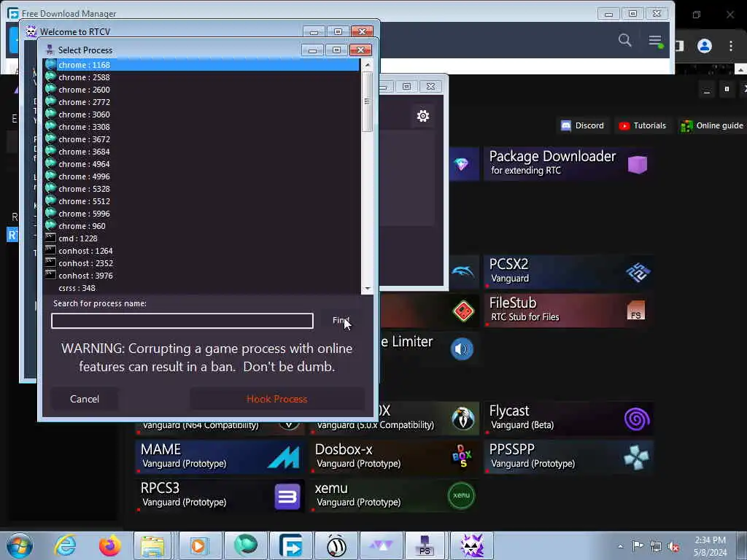The width and height of the screenshot is (747, 560).
Task: Select process chrome : 5512
Action: (201, 201)
